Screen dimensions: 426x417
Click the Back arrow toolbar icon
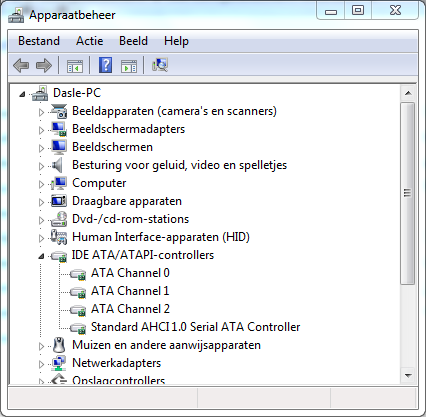coord(21,65)
